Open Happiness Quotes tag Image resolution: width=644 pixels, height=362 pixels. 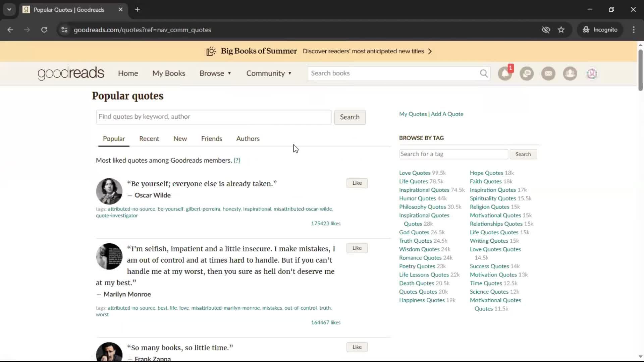[x=422, y=300]
